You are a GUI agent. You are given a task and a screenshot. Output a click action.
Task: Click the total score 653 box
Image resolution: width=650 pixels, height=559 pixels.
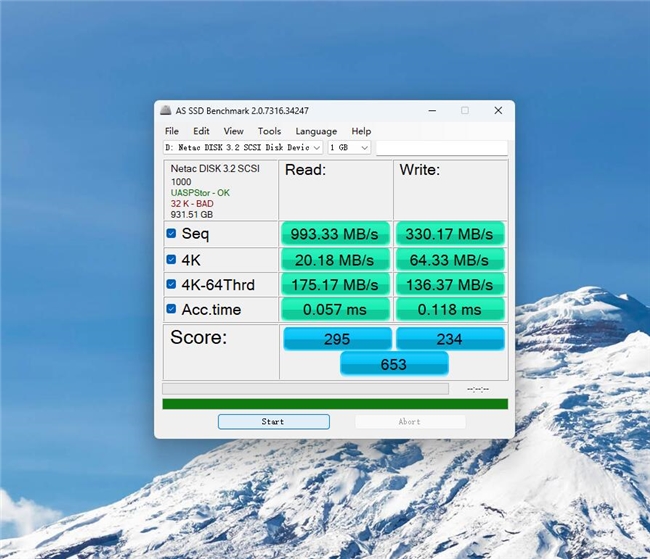coord(393,364)
